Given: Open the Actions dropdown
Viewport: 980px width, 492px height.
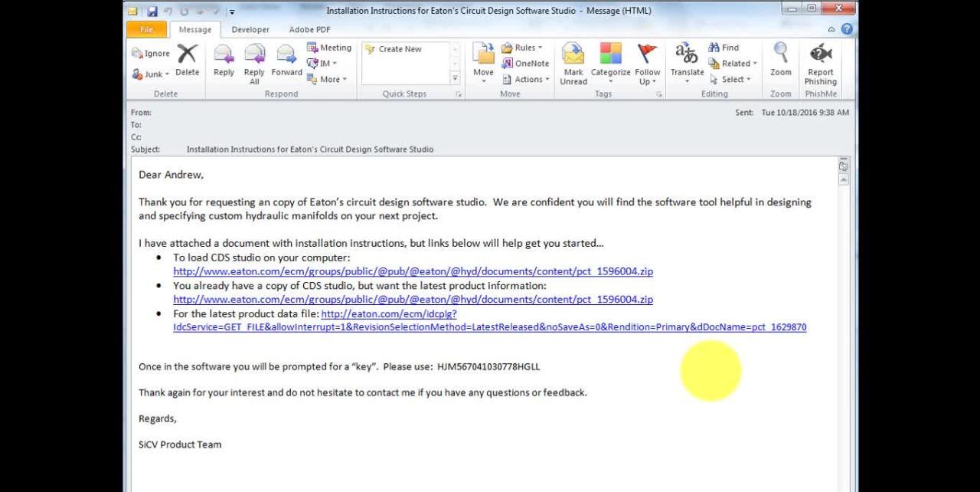Looking at the screenshot, I should [x=524, y=79].
